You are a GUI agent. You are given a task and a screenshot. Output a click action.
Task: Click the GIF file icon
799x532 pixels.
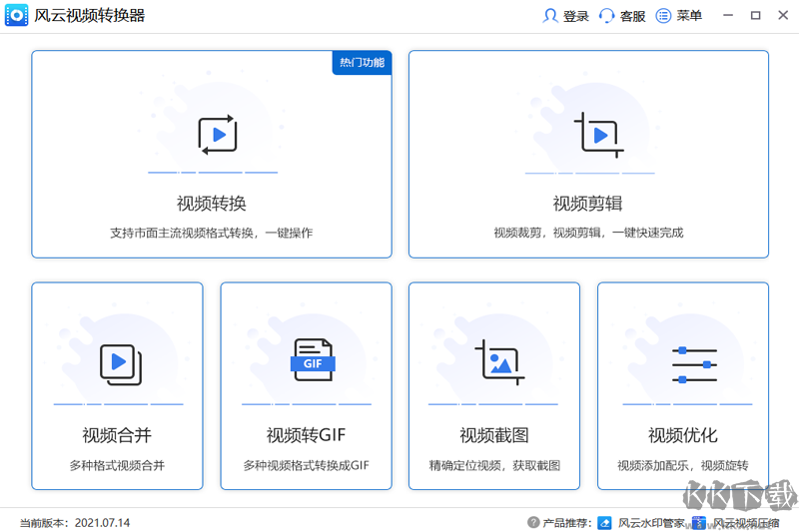tap(313, 360)
